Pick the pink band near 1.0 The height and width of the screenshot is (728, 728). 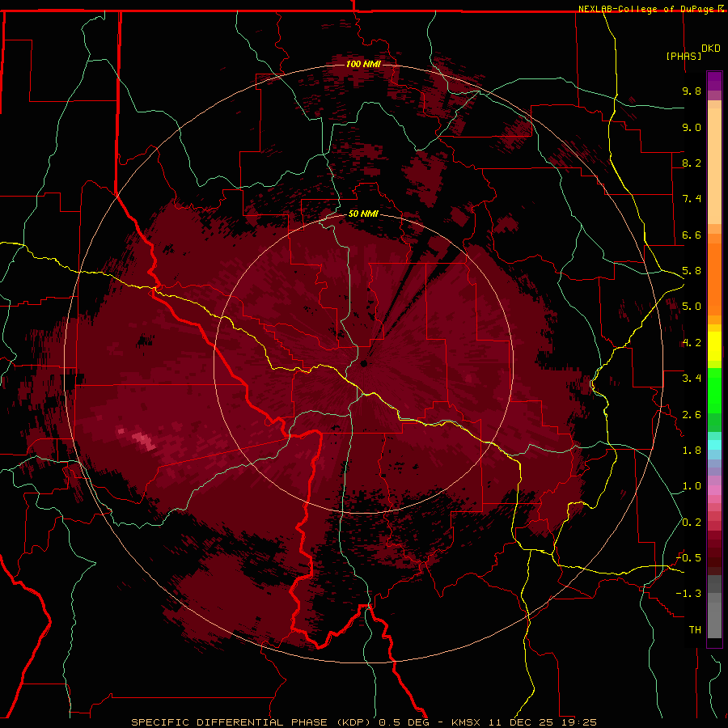(x=714, y=490)
